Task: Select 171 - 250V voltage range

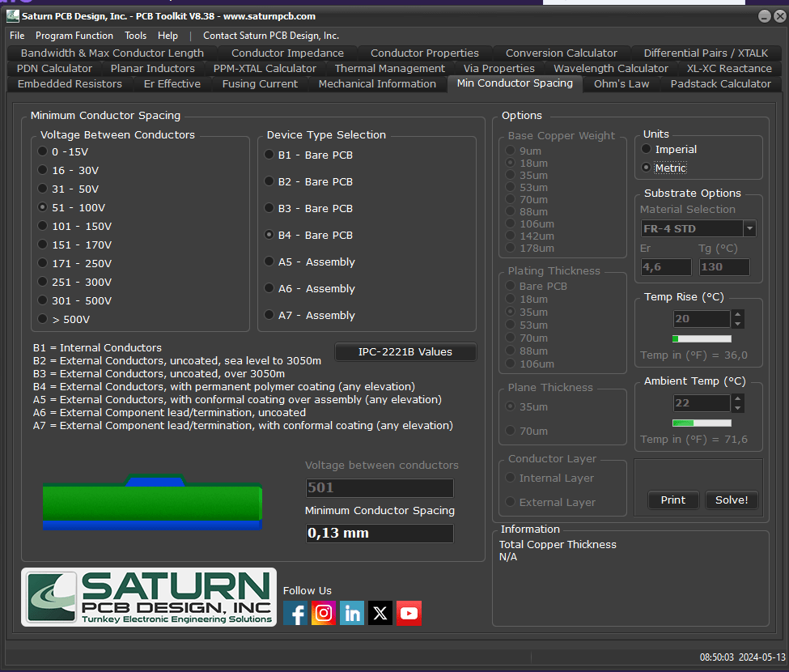Action: [75, 263]
